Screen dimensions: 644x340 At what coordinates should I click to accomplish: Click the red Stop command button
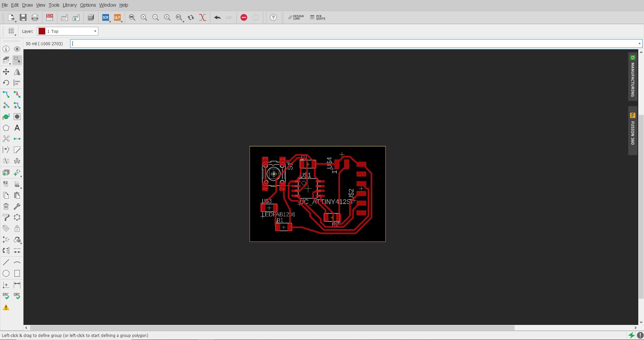[244, 17]
